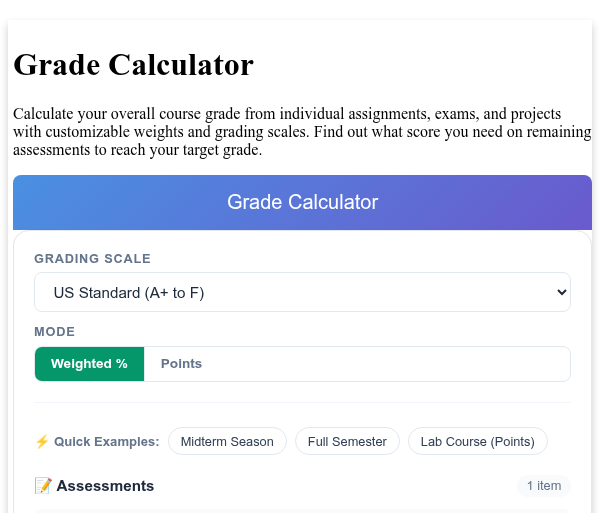Click the intro description paragraph

pos(302,132)
